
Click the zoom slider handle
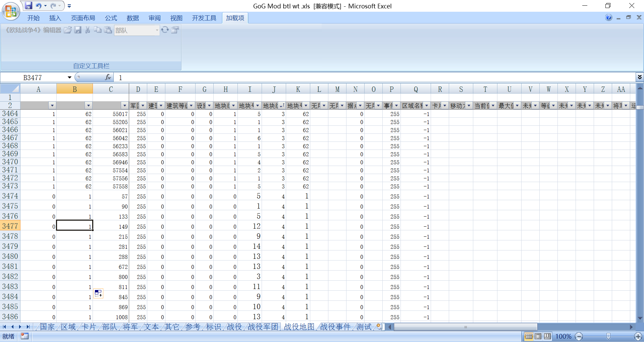click(x=608, y=336)
